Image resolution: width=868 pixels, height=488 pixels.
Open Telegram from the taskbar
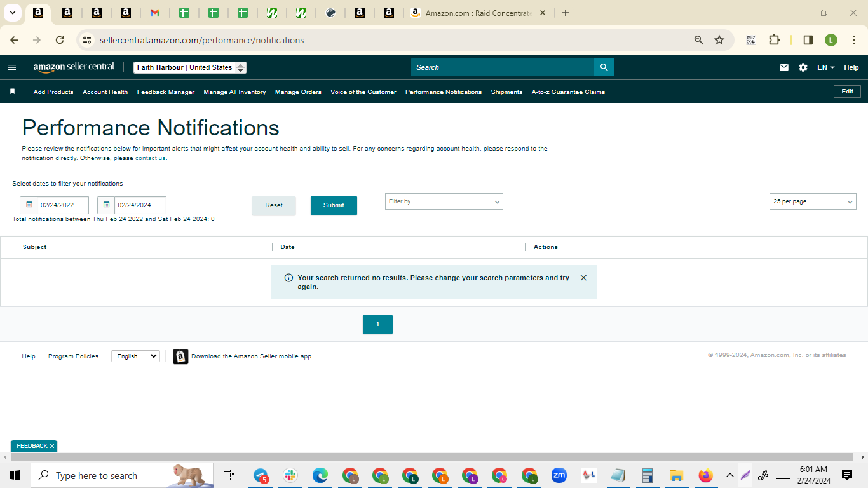point(261,475)
